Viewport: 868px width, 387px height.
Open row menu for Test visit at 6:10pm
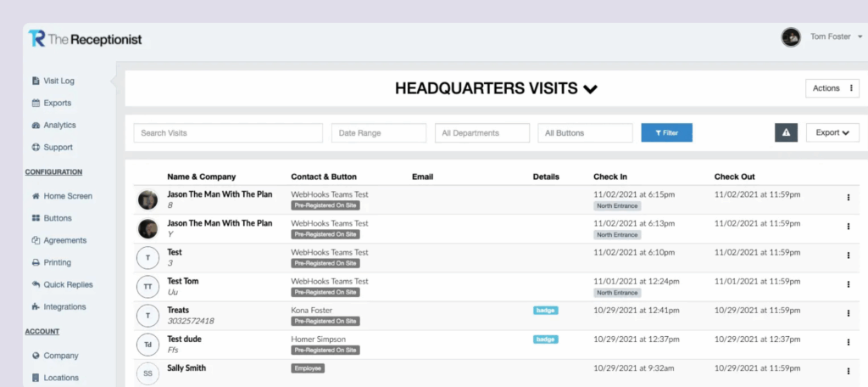tap(848, 255)
